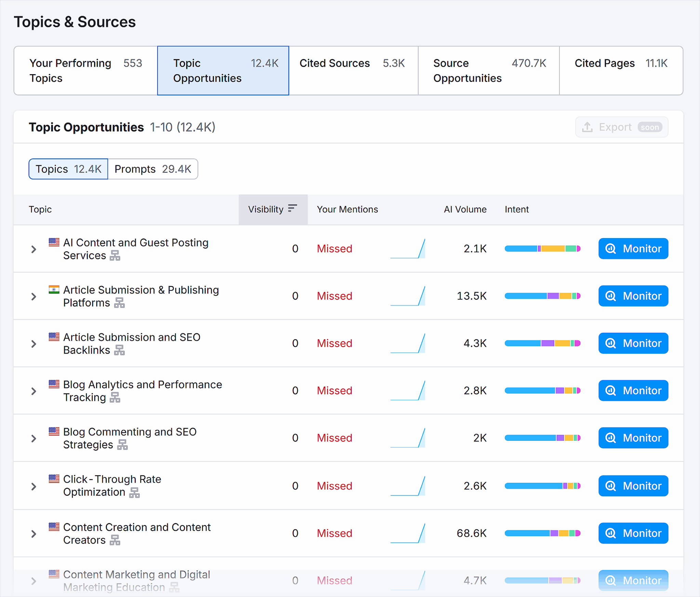The height and width of the screenshot is (597, 700).
Task: Monitor the Click-Through Rate Optimization topic
Action: pos(633,486)
